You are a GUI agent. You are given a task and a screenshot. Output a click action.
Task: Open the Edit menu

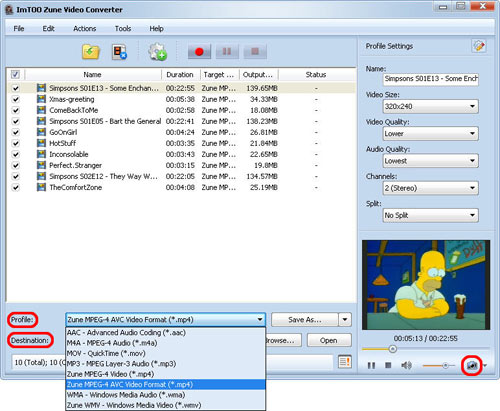click(x=48, y=29)
